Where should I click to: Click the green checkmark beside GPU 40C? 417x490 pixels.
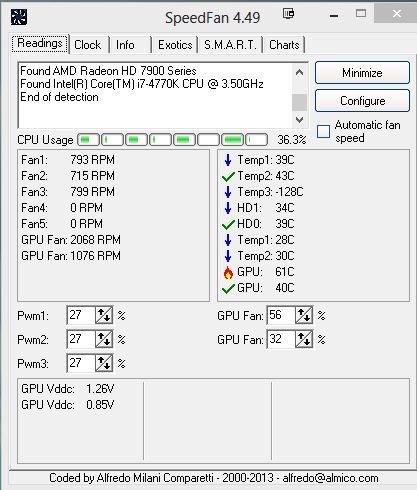(228, 288)
